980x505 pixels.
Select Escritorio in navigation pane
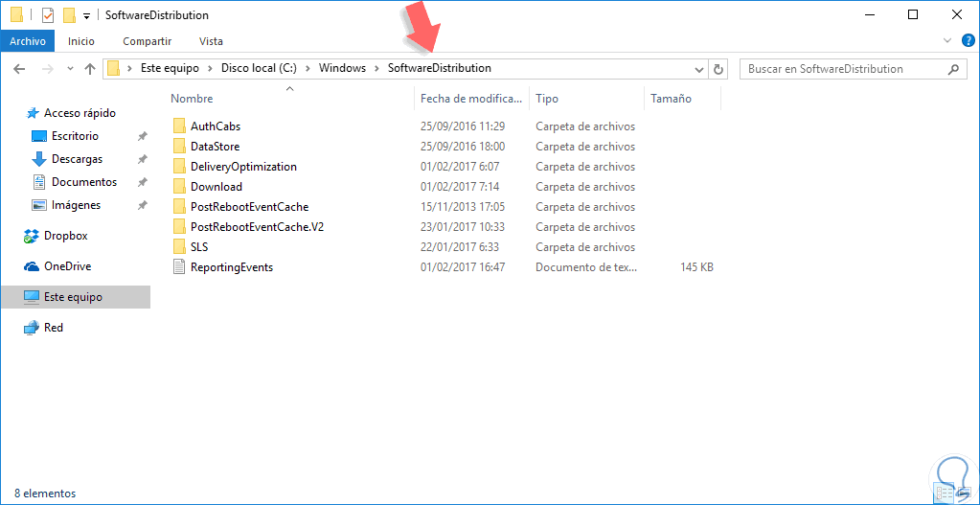click(75, 136)
